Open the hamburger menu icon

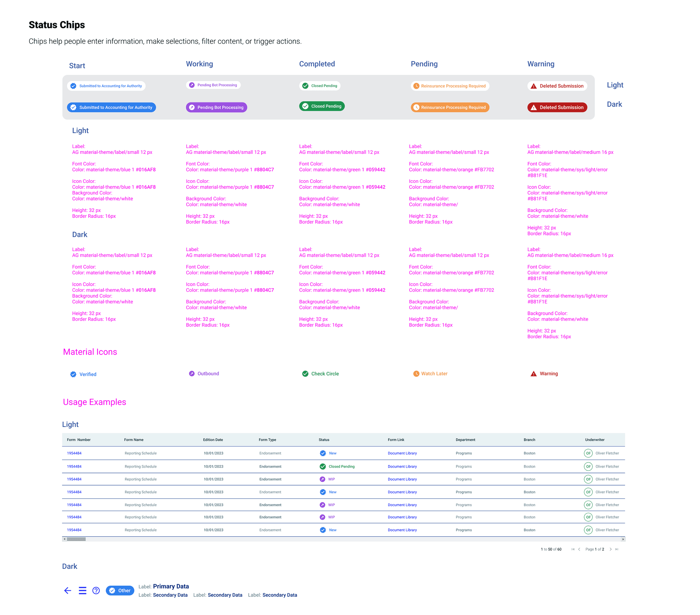click(82, 591)
